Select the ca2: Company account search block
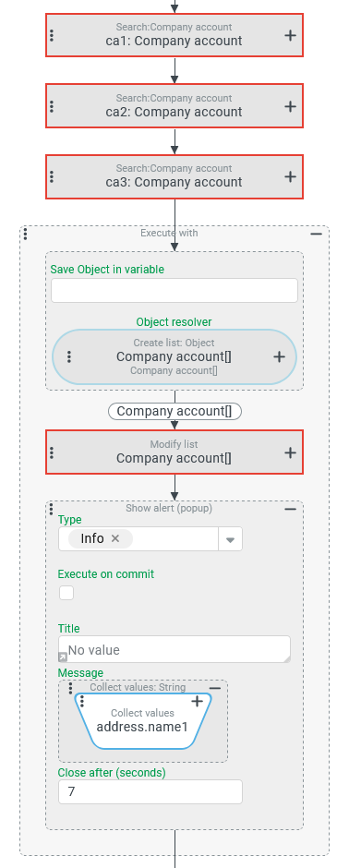 click(174, 106)
